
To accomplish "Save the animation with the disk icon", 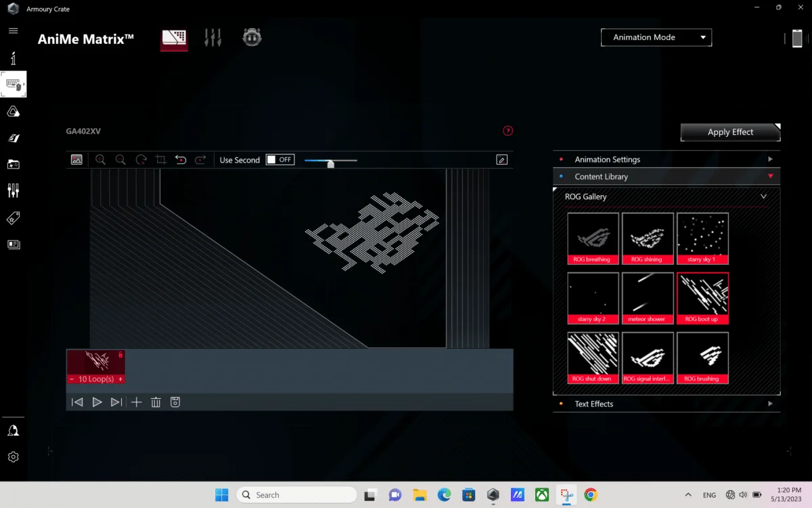I will click(x=175, y=402).
